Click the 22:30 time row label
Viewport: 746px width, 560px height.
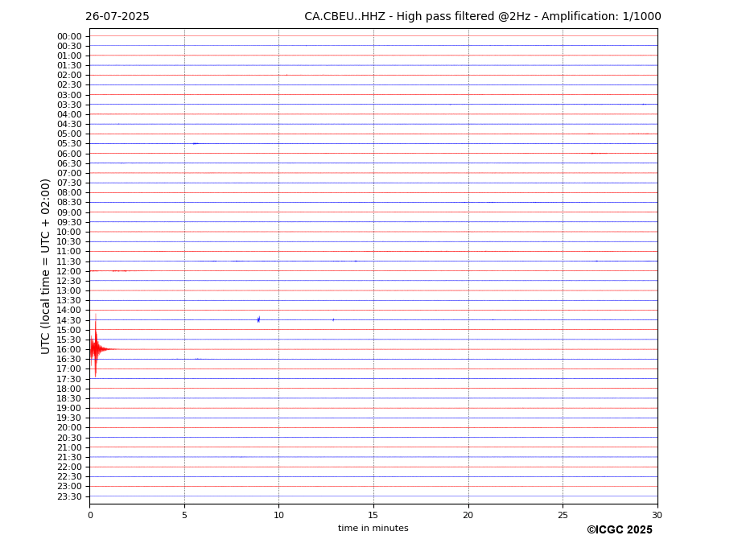tap(69, 477)
